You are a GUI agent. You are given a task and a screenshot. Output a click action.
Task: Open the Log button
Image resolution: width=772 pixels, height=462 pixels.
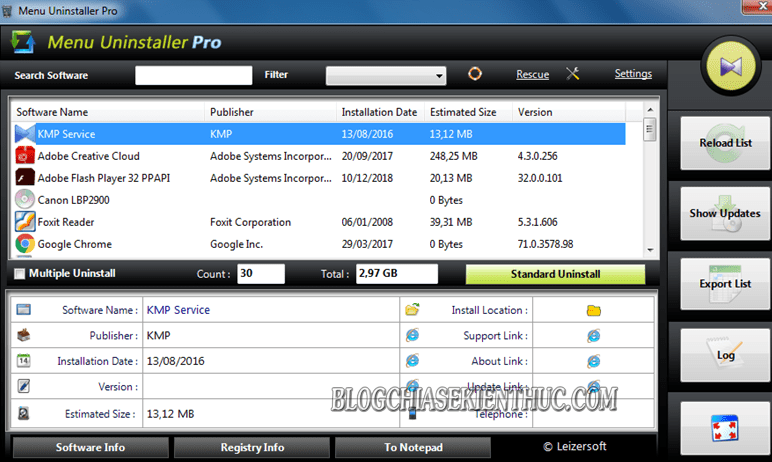(725, 355)
